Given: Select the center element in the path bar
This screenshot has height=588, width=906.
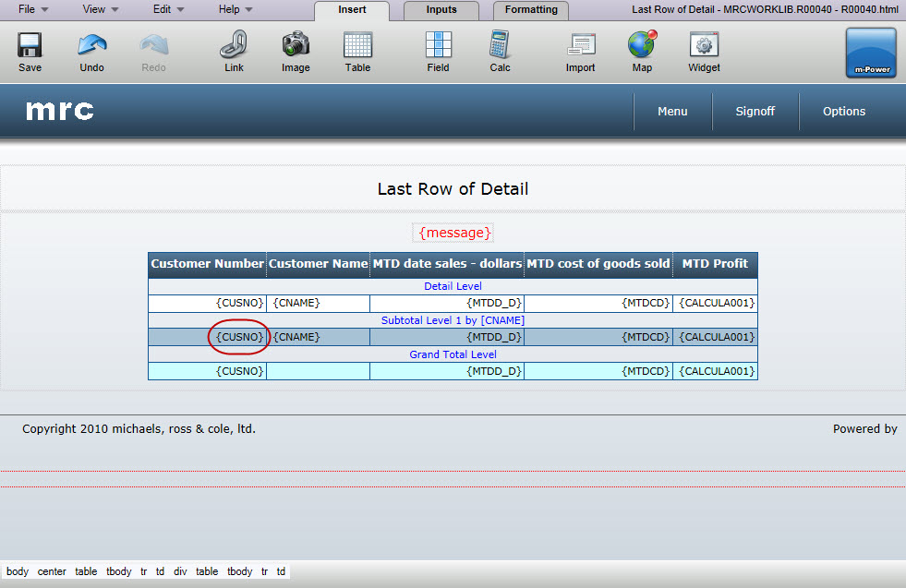Looking at the screenshot, I should pyautogui.click(x=52, y=571).
